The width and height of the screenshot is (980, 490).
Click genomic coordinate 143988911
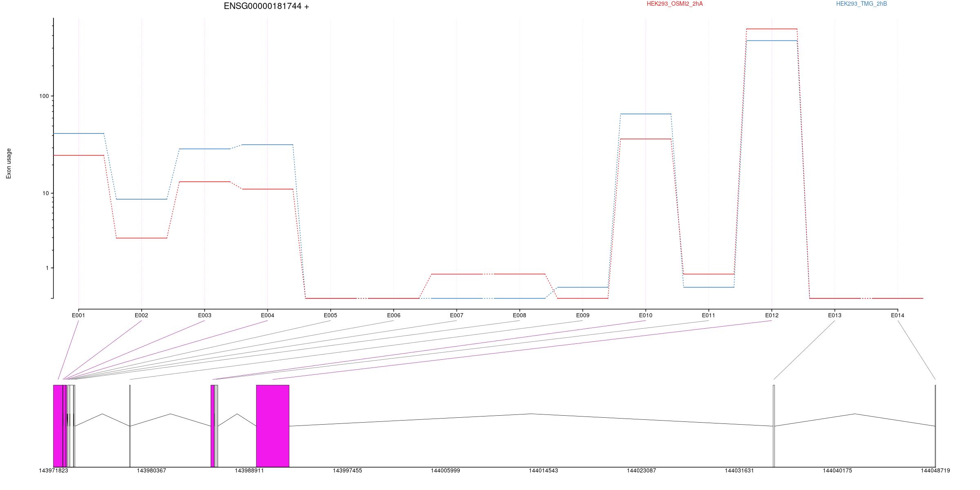[249, 470]
